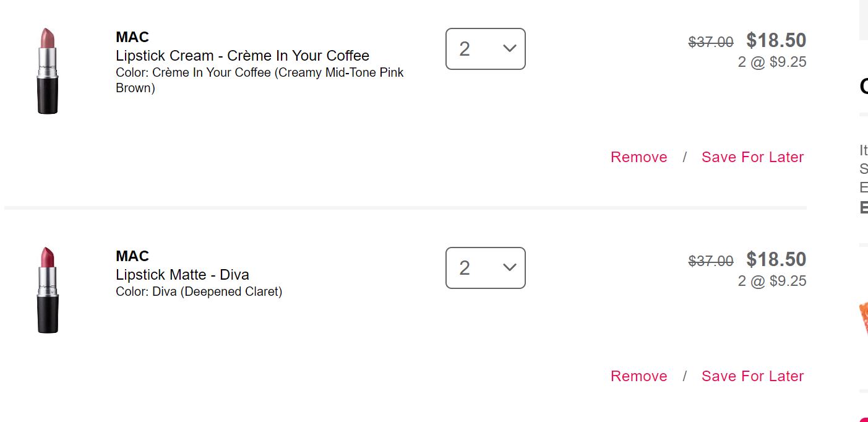Expand the quantity selector for Diva lipstick
The image size is (868, 422).
(x=486, y=268)
